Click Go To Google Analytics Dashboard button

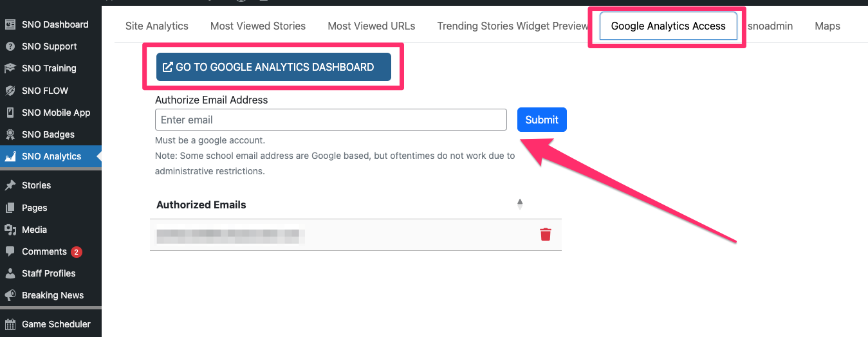pos(273,67)
